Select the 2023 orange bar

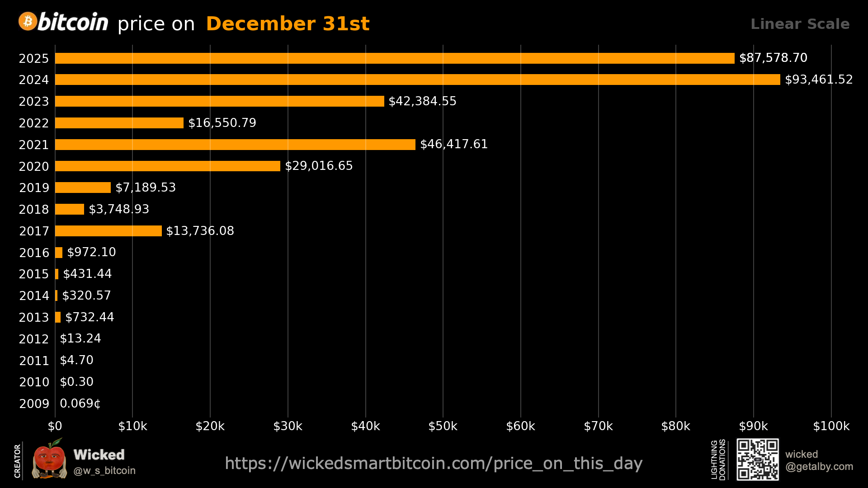219,101
